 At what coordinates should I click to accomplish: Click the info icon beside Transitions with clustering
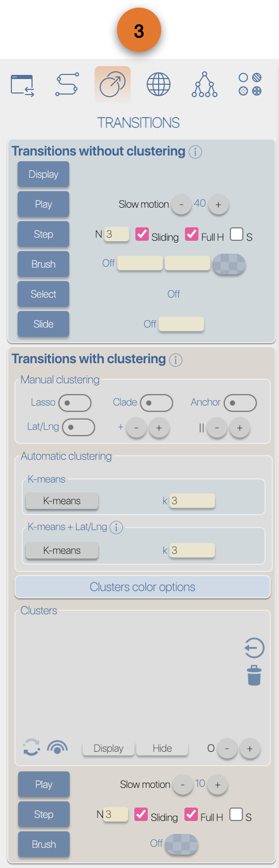click(x=176, y=360)
